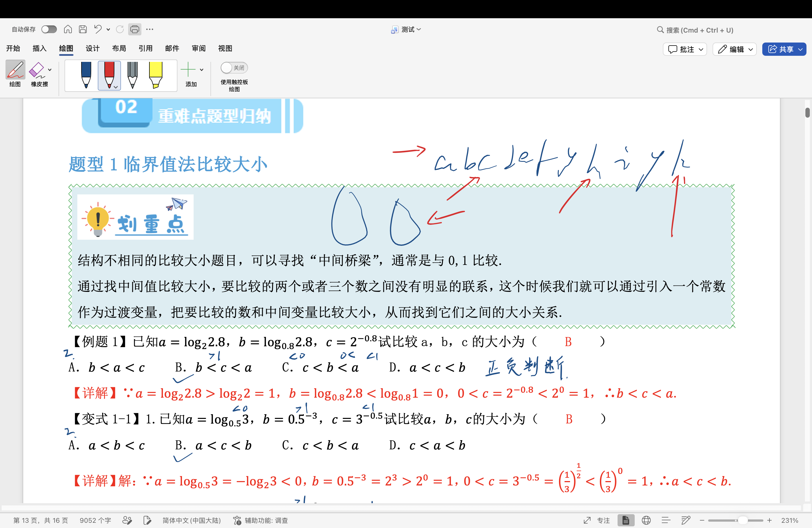Click the Print icon
This screenshot has height=528, width=812.
coord(135,29)
